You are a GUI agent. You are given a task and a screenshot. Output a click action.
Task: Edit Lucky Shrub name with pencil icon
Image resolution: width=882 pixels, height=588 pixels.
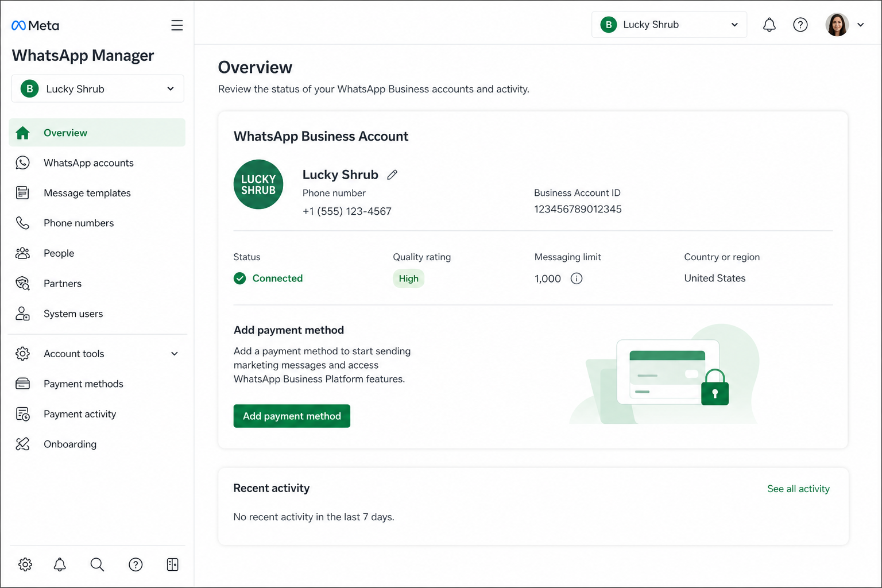point(392,175)
